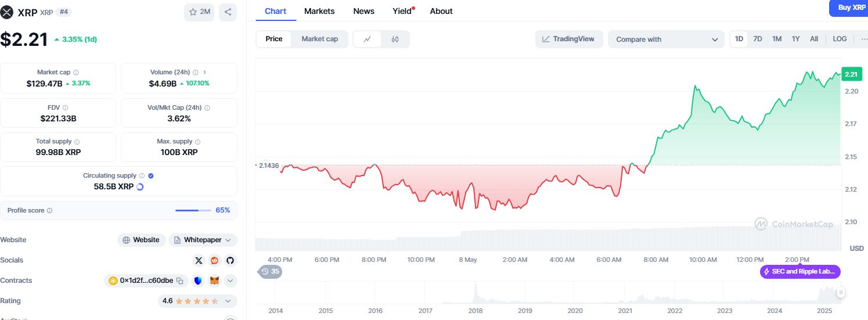Switch chart to candlestick view
The image size is (868, 320).
(x=395, y=39)
